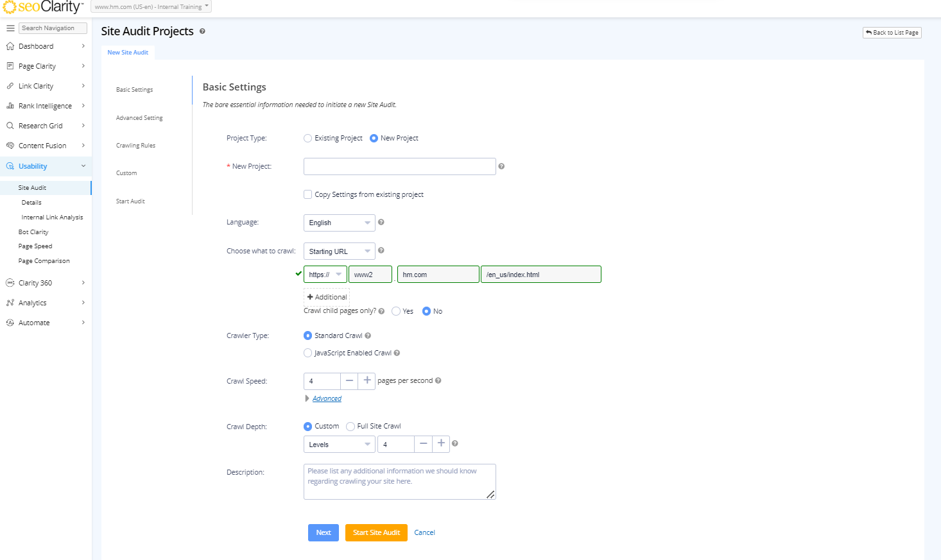This screenshot has width=941, height=560.
Task: Expand the Advanced crawl speed options
Action: pyautogui.click(x=327, y=398)
